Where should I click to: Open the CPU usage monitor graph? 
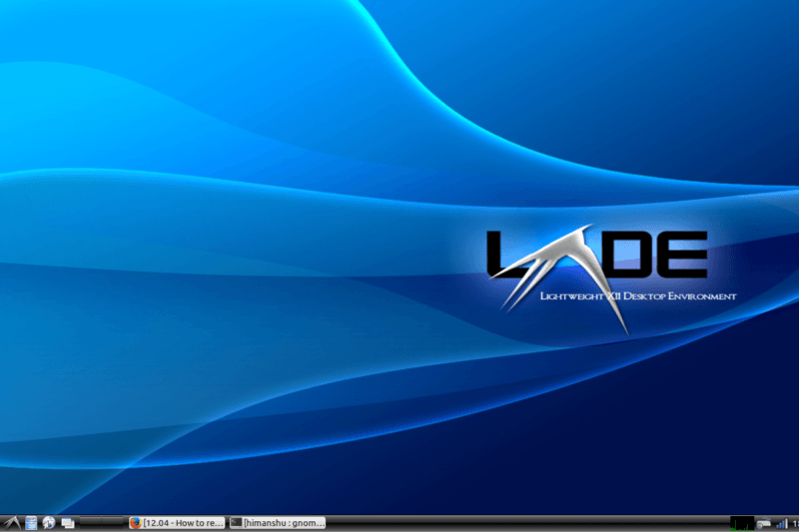742,523
